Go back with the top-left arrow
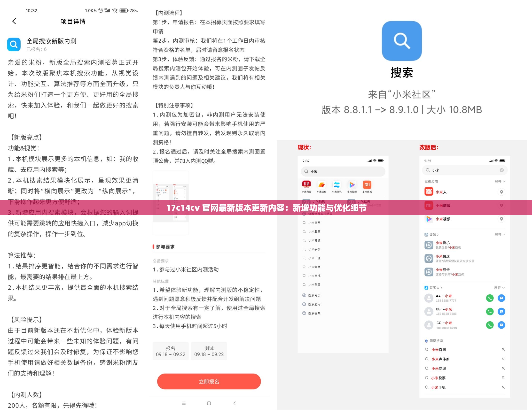The height and width of the screenshot is (415, 532). coord(14,21)
